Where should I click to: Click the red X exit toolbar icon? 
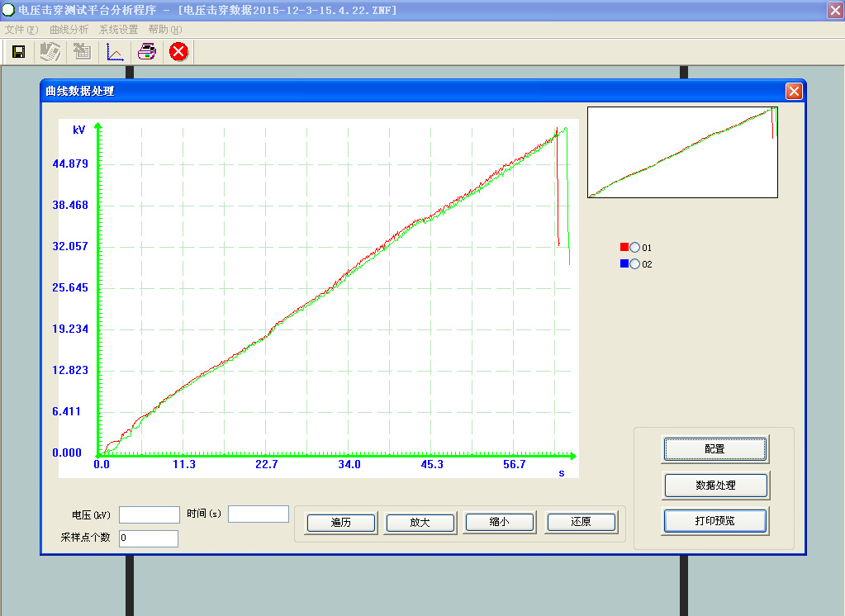tap(178, 52)
